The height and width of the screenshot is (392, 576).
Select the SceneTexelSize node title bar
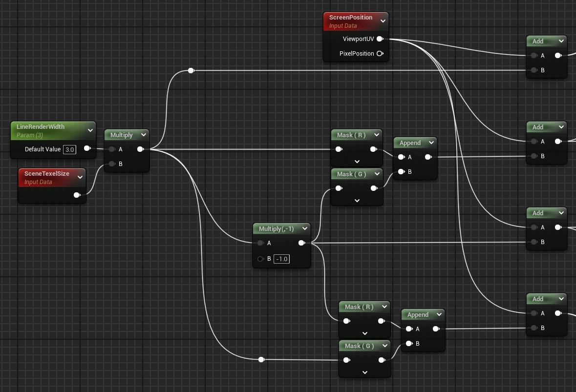(46, 174)
